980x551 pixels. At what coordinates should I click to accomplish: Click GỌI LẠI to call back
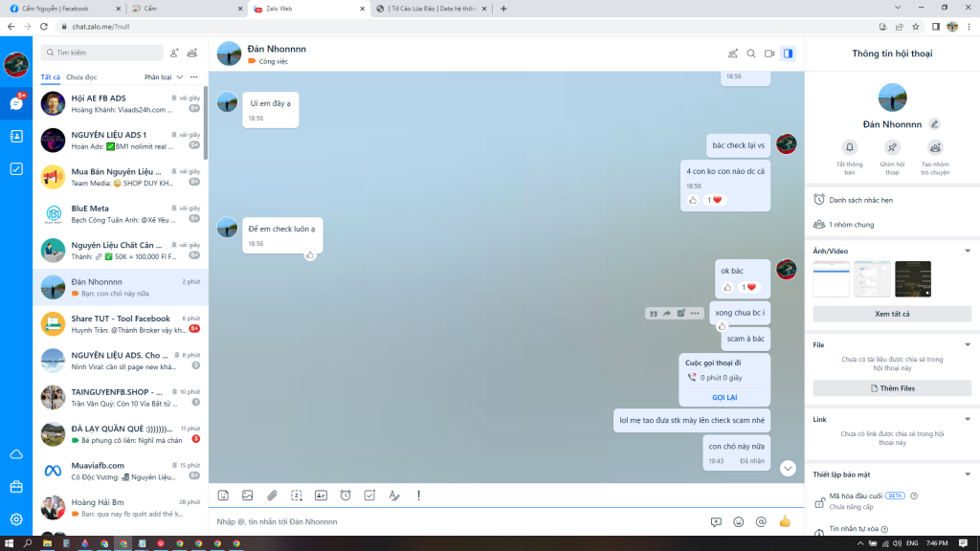pos(724,397)
